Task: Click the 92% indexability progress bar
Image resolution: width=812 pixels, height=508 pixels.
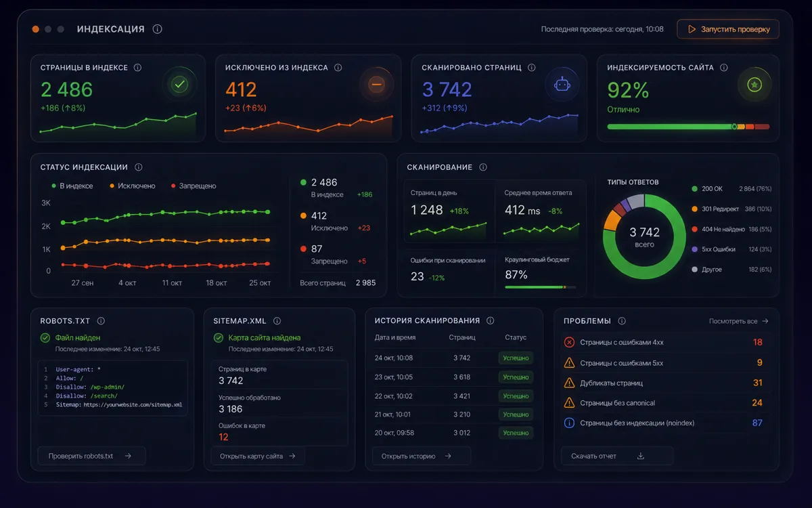Action: pos(688,127)
